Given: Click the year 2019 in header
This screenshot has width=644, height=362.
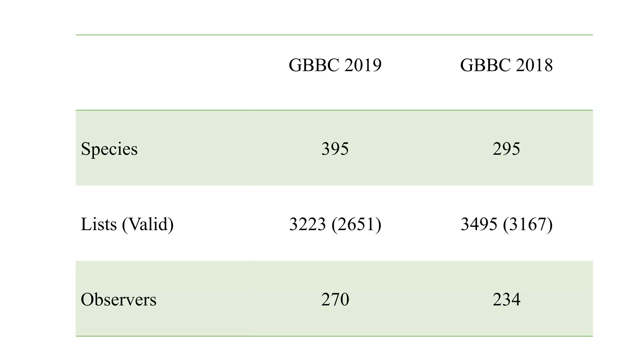Looking at the screenshot, I should pos(363,65).
